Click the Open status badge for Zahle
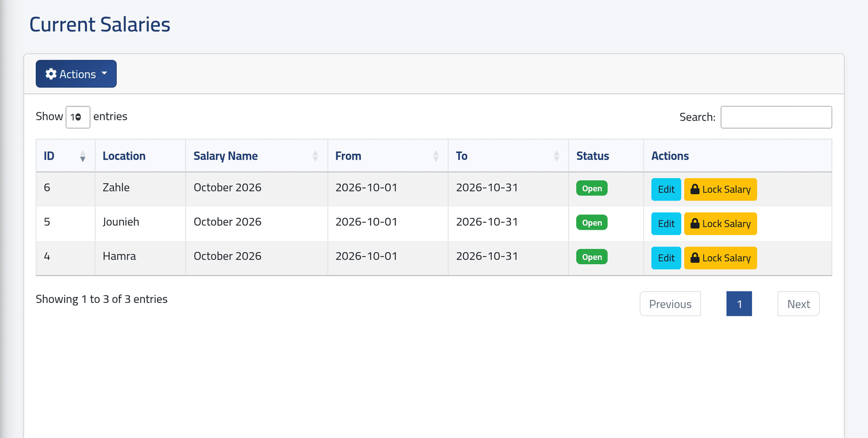The height and width of the screenshot is (438, 868). point(592,188)
